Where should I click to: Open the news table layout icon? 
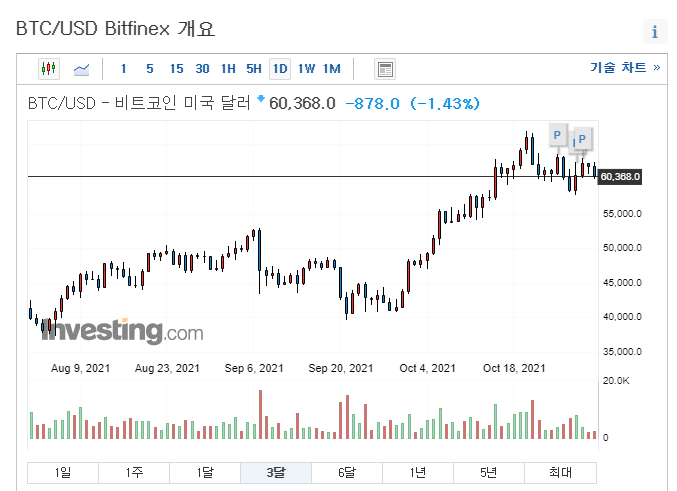coord(385,69)
